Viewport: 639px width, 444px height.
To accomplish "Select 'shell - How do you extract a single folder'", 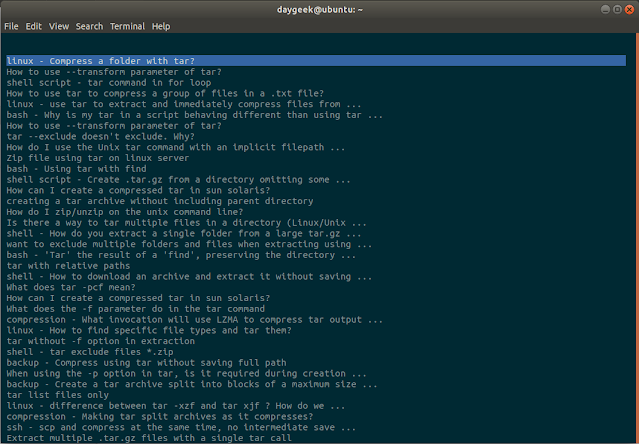I will (184, 233).
